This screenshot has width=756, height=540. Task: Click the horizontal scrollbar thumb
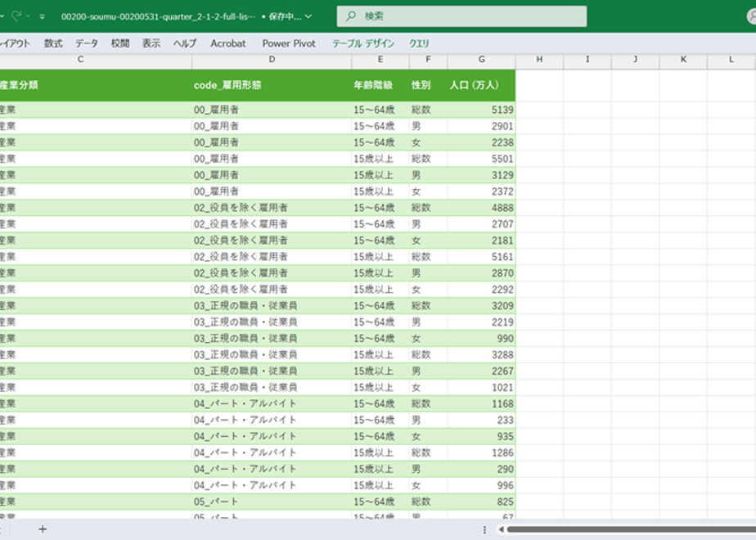[x=631, y=529]
